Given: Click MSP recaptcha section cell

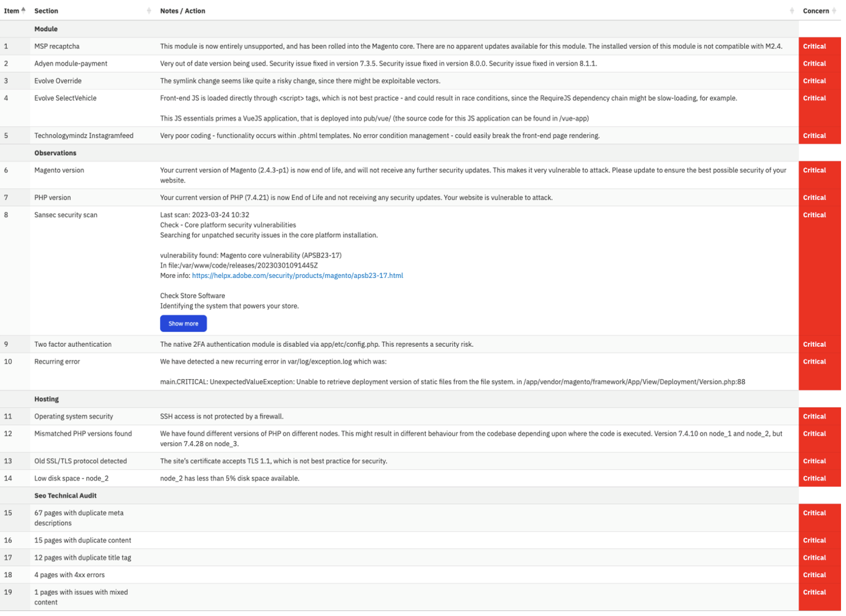Looking at the screenshot, I should [x=57, y=46].
